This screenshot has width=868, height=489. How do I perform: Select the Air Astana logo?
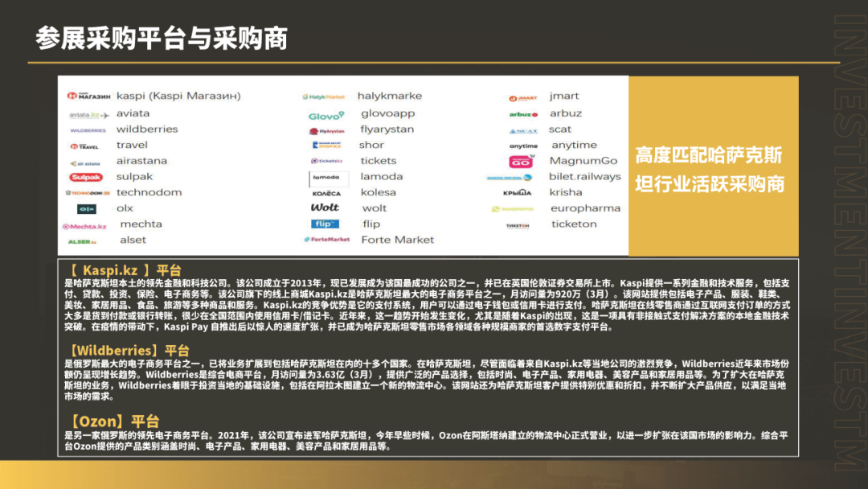tap(85, 163)
